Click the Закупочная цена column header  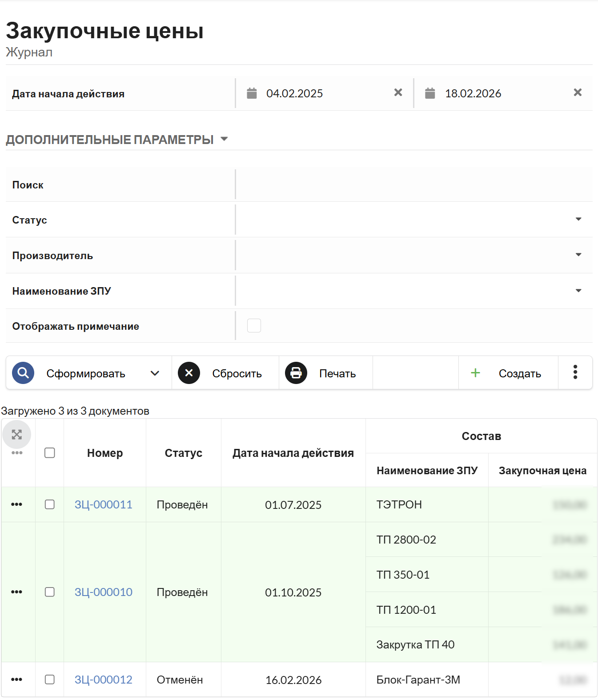(543, 470)
